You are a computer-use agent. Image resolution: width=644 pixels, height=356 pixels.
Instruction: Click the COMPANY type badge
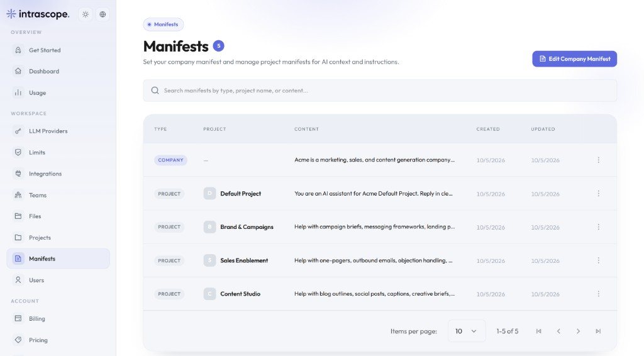tap(170, 160)
